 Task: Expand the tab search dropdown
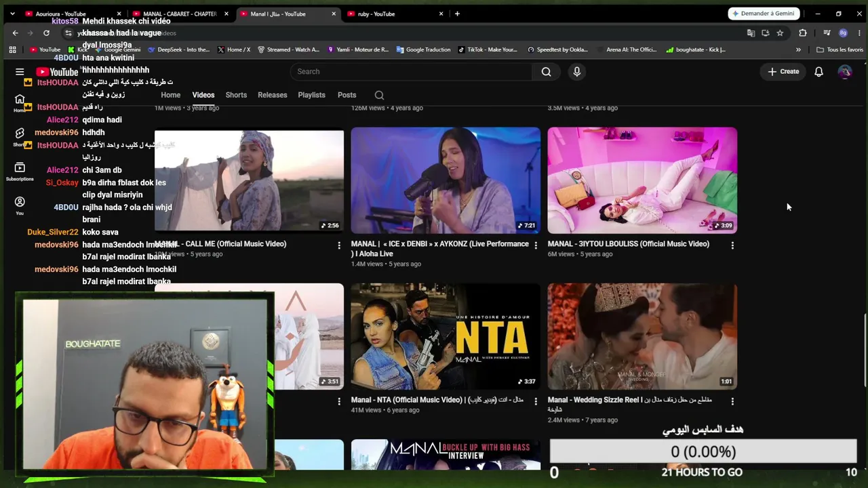pos(12,14)
